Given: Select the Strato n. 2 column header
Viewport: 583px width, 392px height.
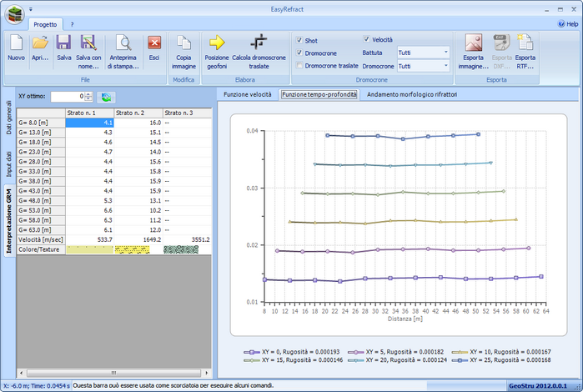Looking at the screenshot, I should pos(138,113).
